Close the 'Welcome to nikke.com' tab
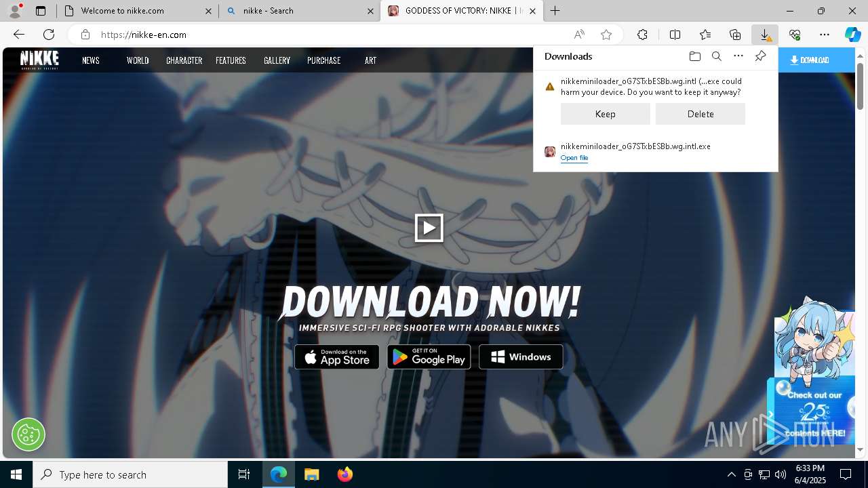This screenshot has height=488, width=868. (x=208, y=11)
